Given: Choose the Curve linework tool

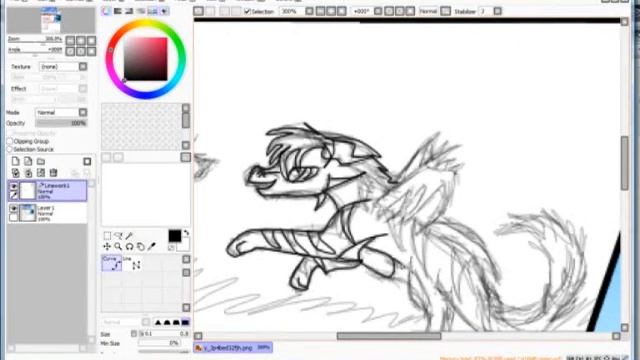Looking at the screenshot, I should tap(111, 263).
